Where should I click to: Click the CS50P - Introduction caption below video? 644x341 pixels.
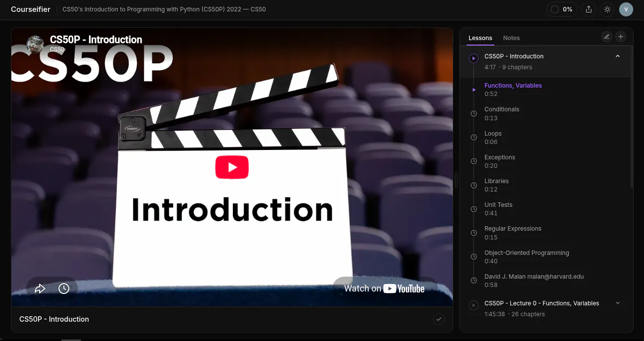54,319
